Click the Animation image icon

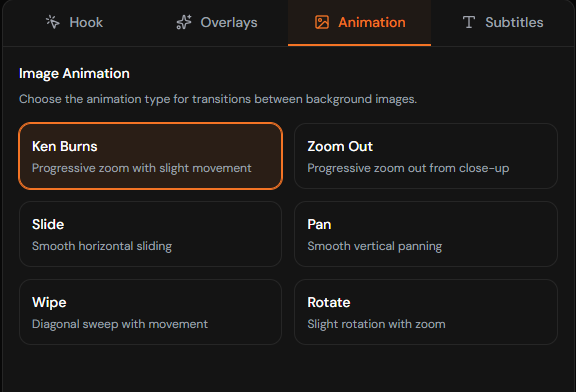point(322,22)
